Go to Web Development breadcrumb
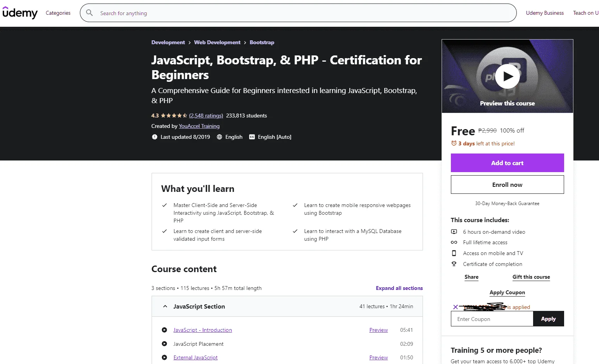Image resolution: width=599 pixels, height=364 pixels. (217, 42)
